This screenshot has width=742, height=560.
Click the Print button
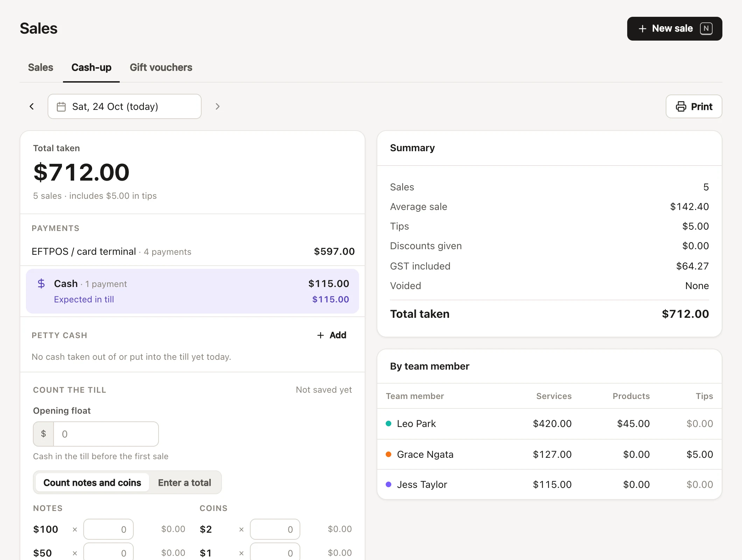pos(694,106)
